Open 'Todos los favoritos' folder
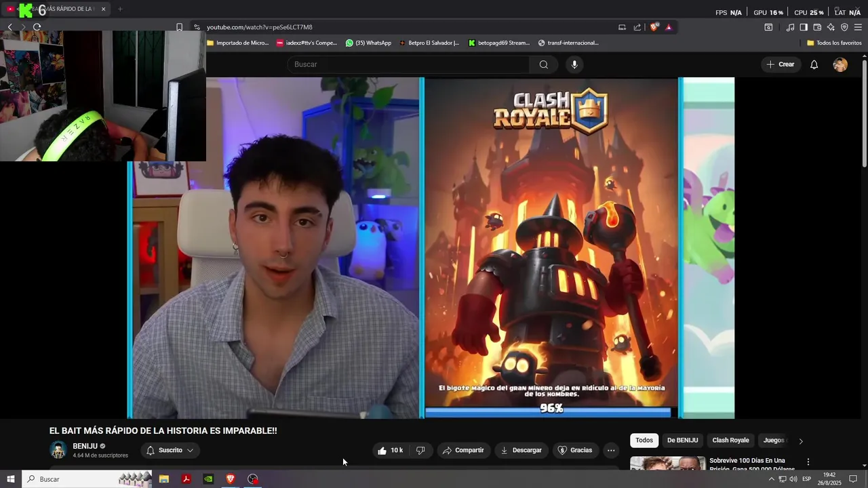Screen dimensions: 868x488 (x=834, y=43)
